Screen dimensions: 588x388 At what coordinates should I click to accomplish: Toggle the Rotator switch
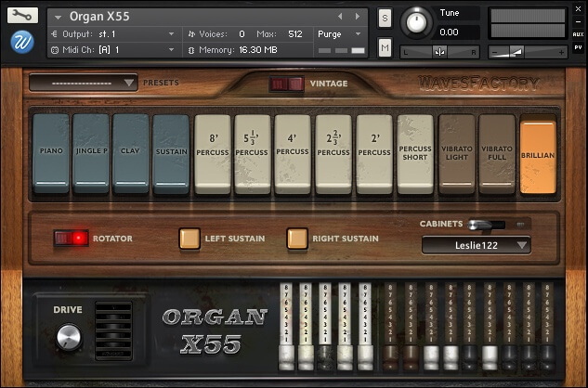[72, 239]
